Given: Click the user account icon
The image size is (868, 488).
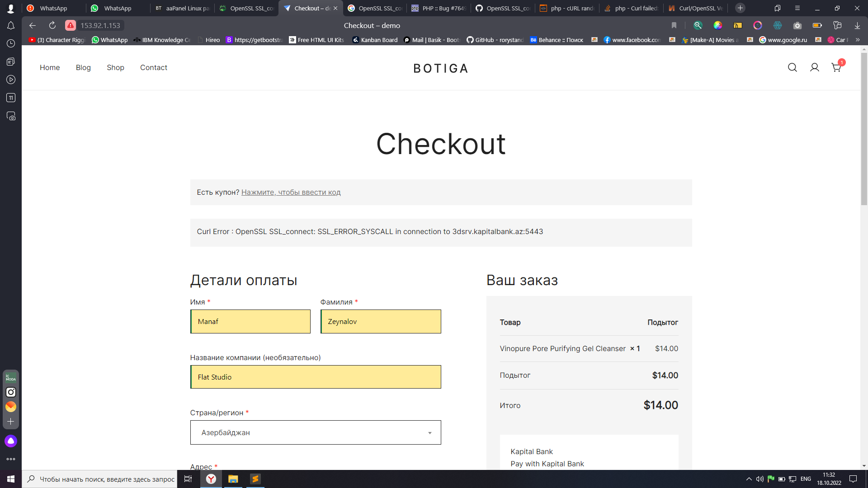Looking at the screenshot, I should pyautogui.click(x=814, y=68).
